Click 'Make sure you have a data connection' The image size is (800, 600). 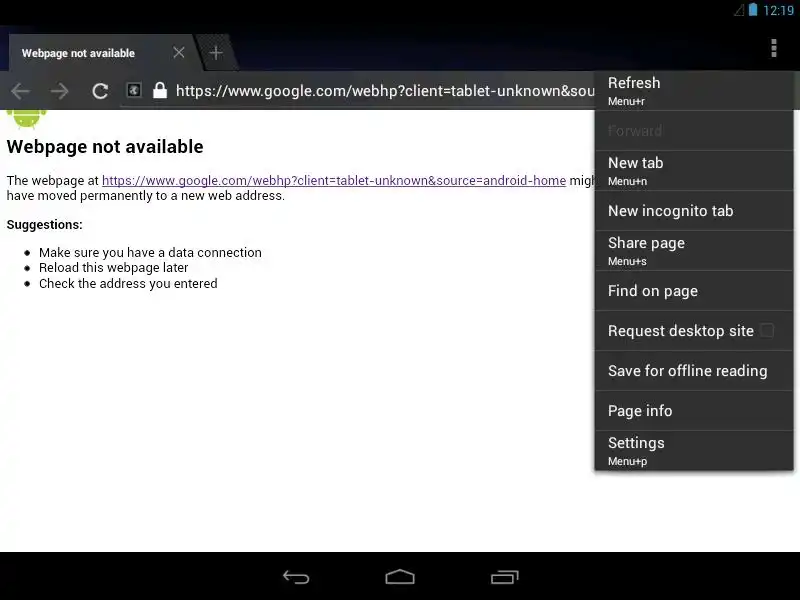[150, 253]
